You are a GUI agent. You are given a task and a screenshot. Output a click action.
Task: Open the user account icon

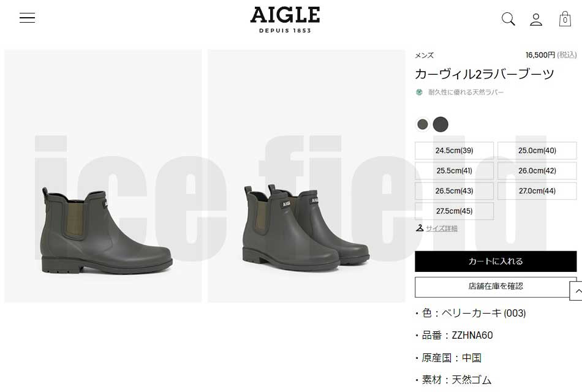[536, 20]
